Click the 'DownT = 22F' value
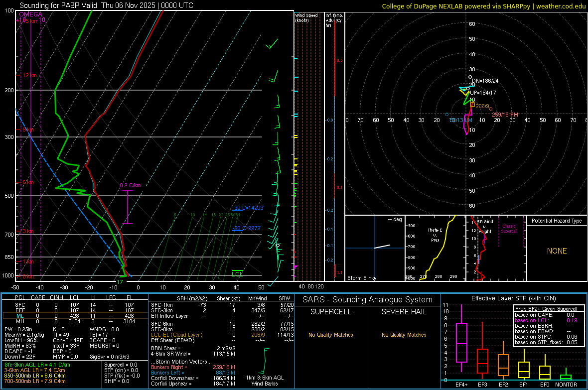 (x=20, y=357)
